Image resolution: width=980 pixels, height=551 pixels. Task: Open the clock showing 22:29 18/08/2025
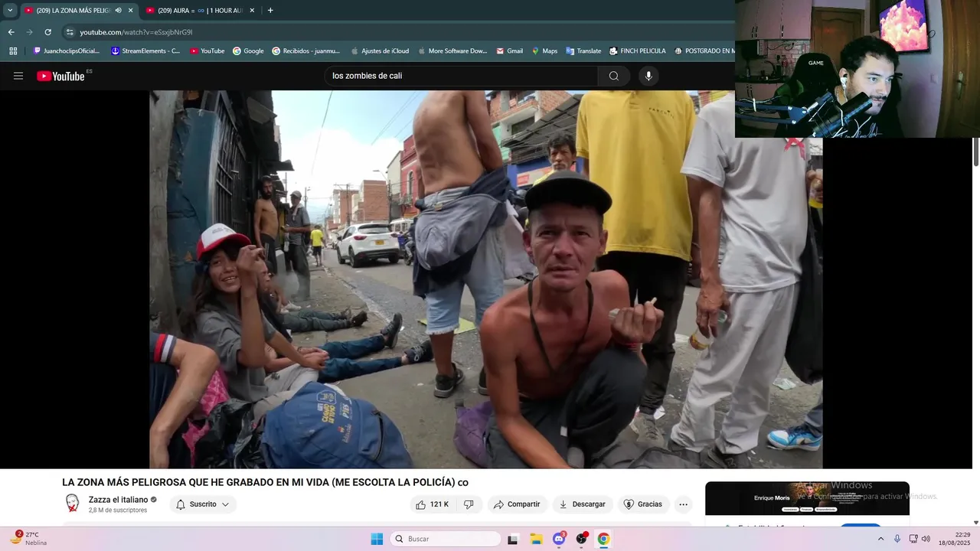click(x=953, y=539)
